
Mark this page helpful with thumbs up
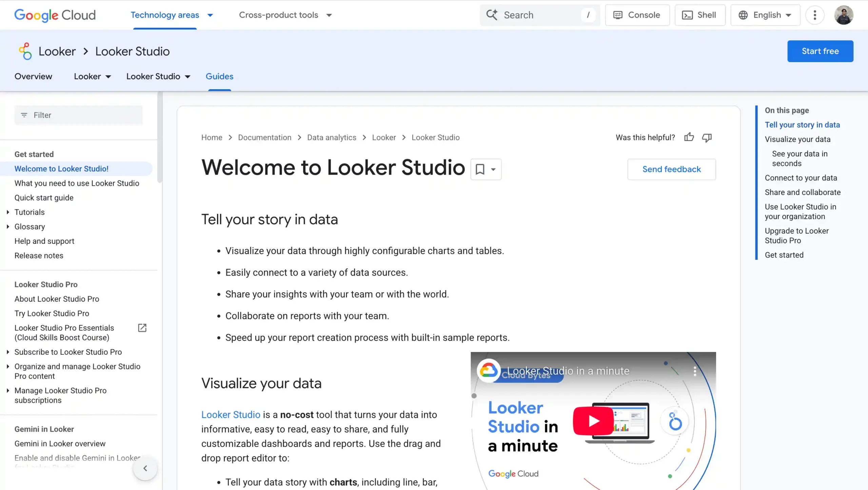[x=689, y=137]
